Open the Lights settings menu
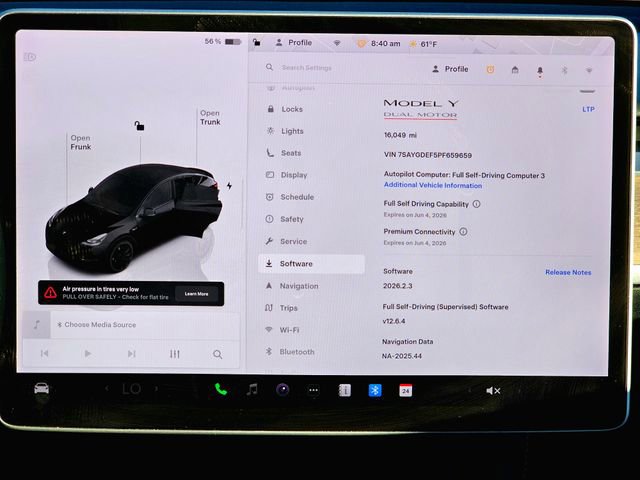The width and height of the screenshot is (640, 480). pyautogui.click(x=292, y=131)
